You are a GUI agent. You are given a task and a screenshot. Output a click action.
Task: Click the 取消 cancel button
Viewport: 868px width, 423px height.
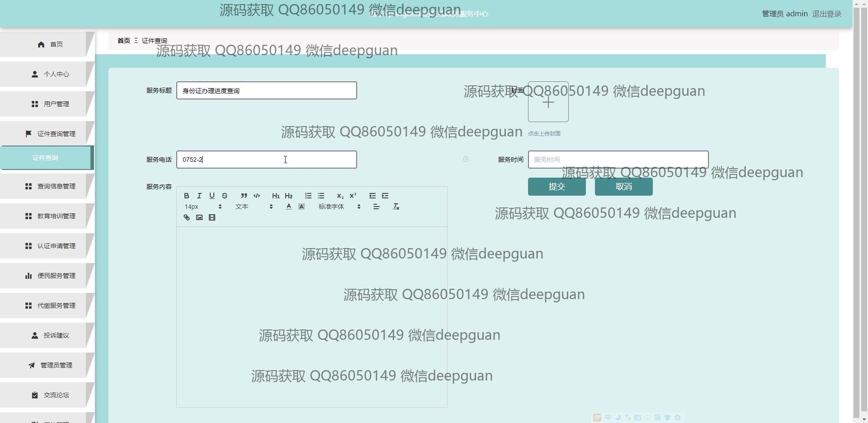click(x=624, y=187)
